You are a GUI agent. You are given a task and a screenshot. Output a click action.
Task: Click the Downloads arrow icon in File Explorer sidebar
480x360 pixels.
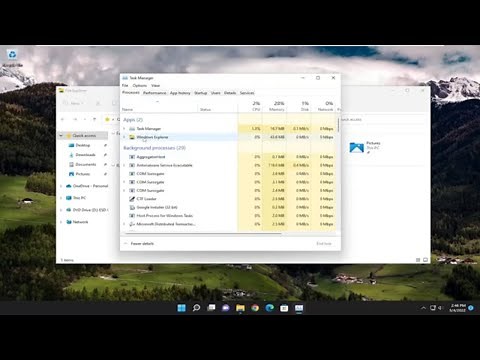pos(71,155)
